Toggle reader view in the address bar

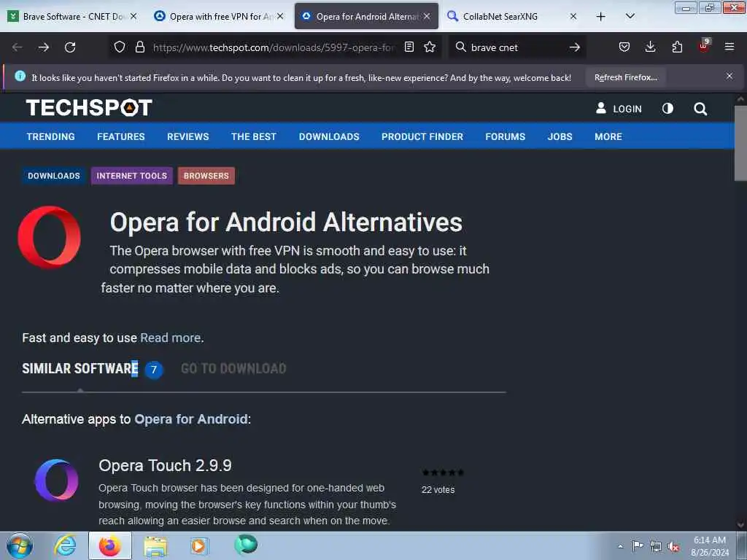click(x=409, y=47)
